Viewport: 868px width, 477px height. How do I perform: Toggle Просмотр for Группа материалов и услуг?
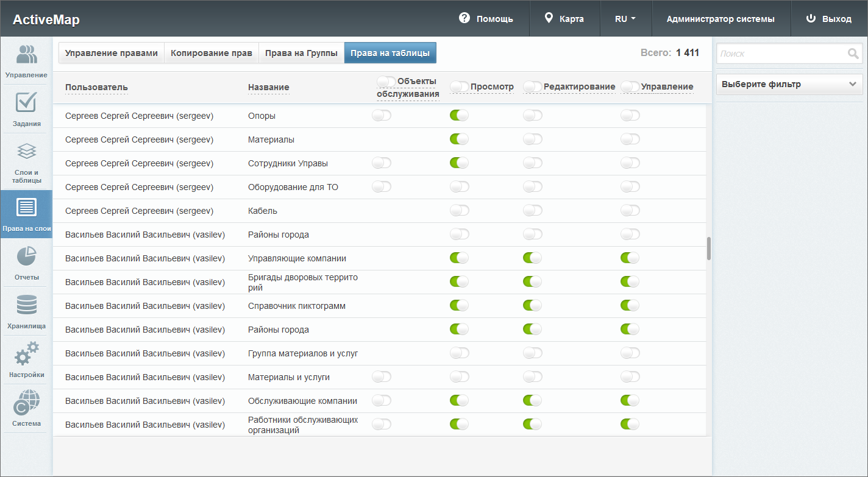click(x=459, y=353)
